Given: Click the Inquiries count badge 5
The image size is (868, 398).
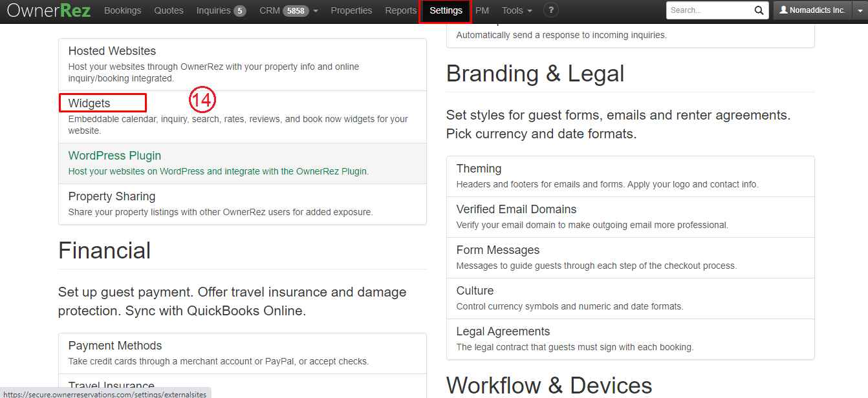Looking at the screenshot, I should [240, 11].
